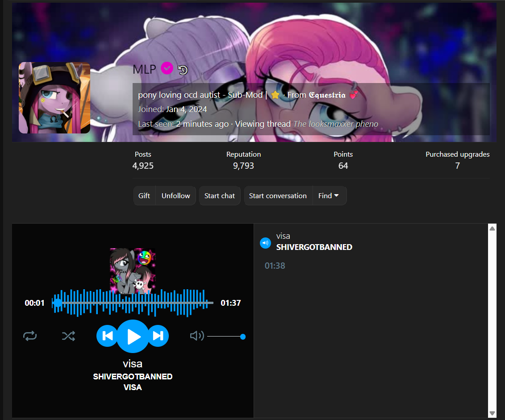This screenshot has width=505, height=420.
Task: Click the SHIVERGOTBANNED artist name under the player
Action: click(x=133, y=377)
